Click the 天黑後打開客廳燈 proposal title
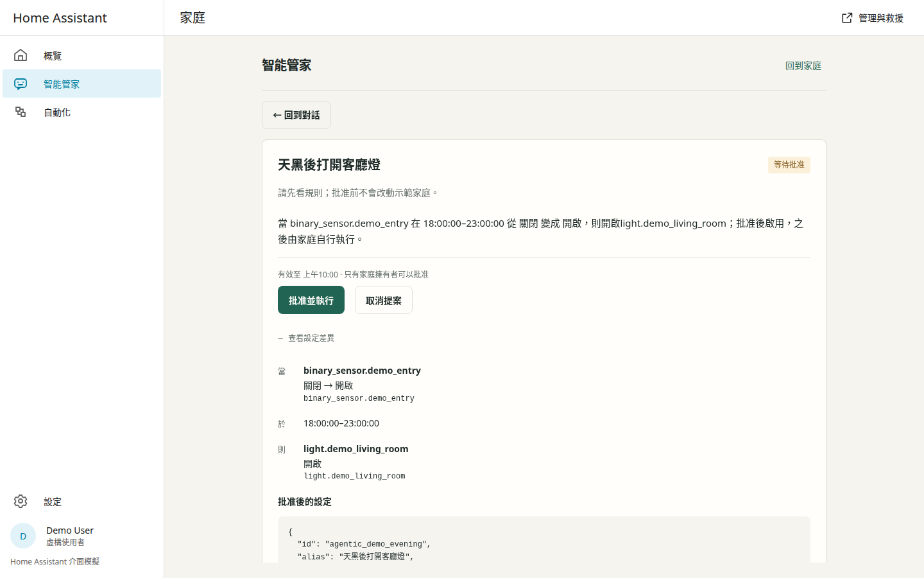 (329, 164)
